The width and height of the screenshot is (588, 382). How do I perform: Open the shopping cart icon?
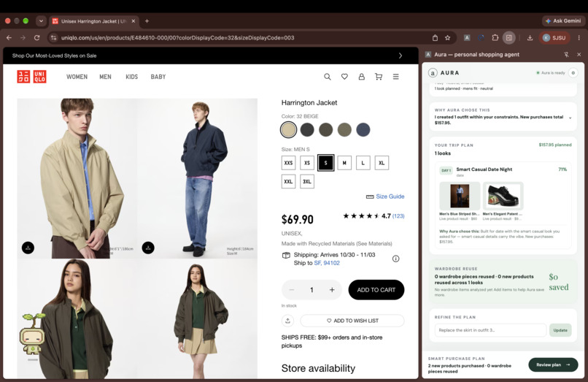click(379, 77)
